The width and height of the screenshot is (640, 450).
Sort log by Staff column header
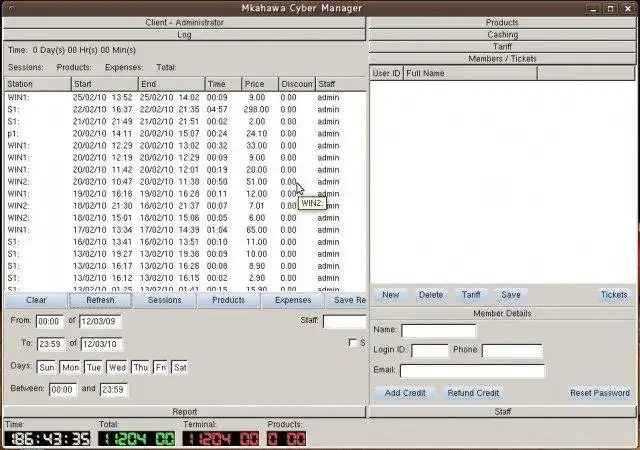pos(341,84)
